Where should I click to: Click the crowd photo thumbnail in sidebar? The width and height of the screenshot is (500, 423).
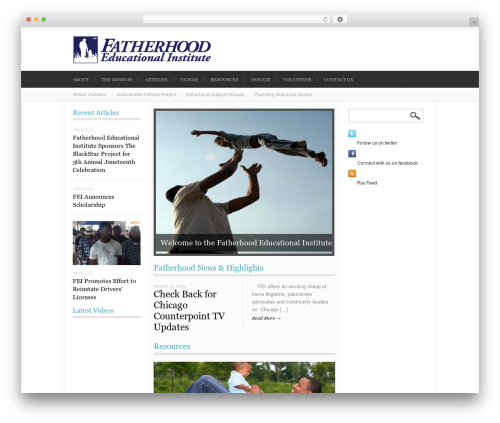point(107,243)
